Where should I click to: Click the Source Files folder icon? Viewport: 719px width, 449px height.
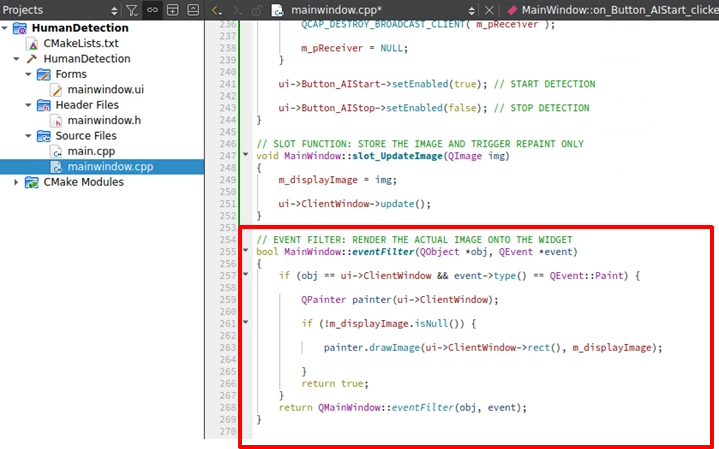[x=44, y=136]
